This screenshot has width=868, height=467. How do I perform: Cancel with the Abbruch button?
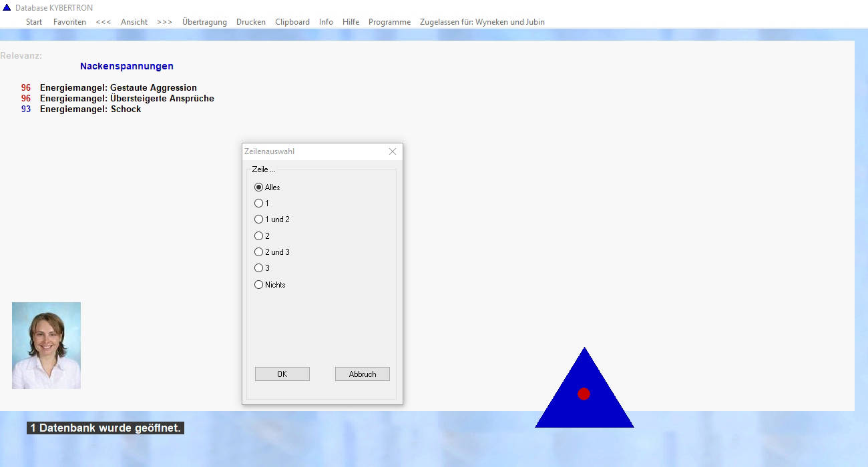362,374
